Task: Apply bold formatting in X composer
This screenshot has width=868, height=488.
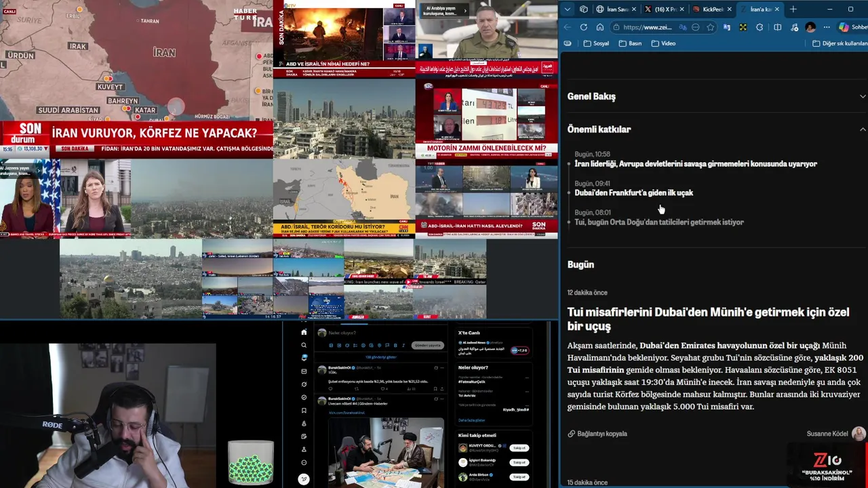Action: 395,346
